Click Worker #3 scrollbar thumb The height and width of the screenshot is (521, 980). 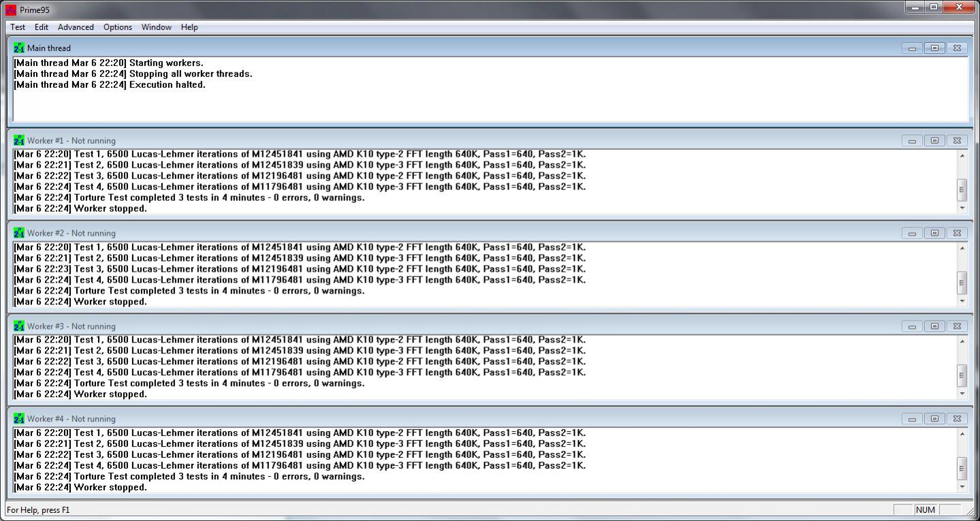pyautogui.click(x=962, y=375)
